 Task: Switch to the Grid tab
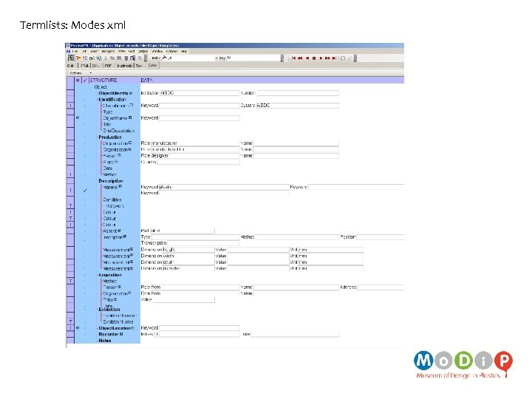(71, 66)
